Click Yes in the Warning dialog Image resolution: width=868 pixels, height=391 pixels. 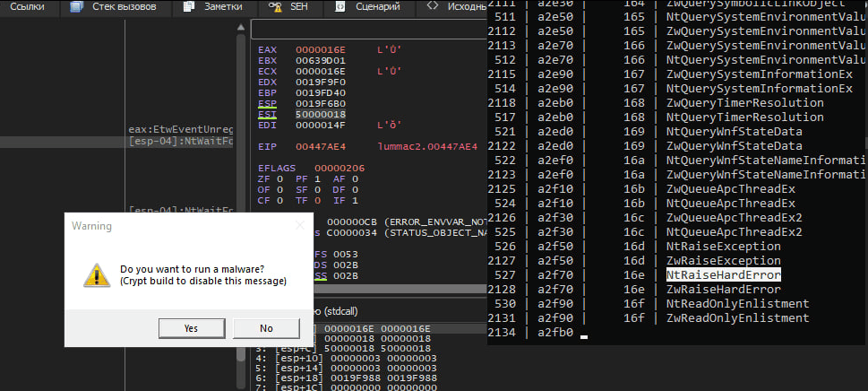click(191, 328)
